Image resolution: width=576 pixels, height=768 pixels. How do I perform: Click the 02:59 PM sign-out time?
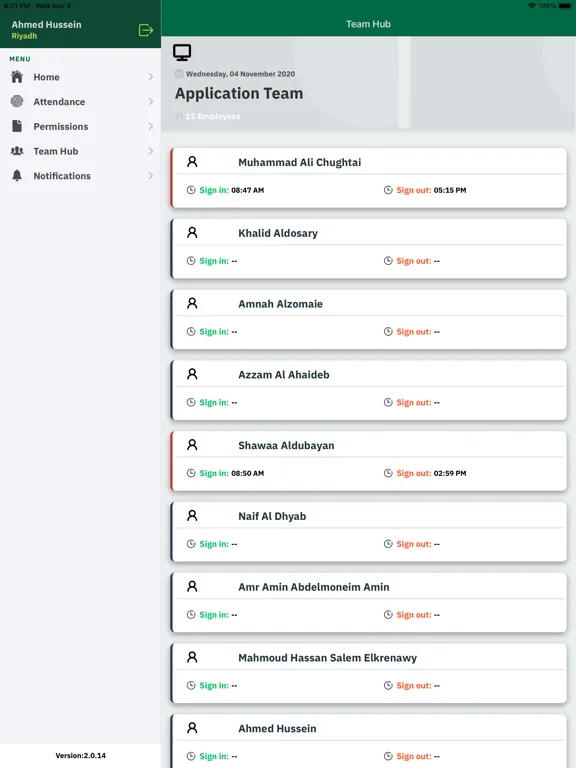tap(450, 473)
